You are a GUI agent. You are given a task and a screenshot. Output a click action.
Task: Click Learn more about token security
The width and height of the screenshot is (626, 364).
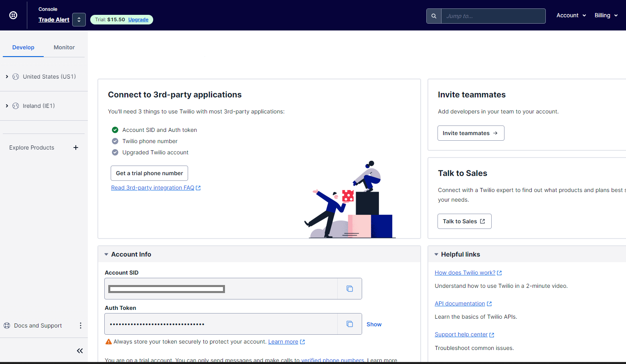tap(286, 342)
